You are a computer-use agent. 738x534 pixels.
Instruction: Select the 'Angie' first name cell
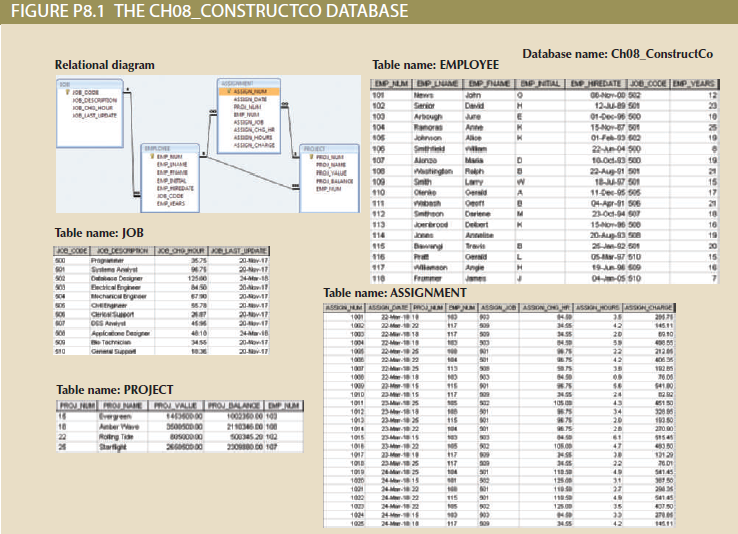pyautogui.click(x=489, y=268)
